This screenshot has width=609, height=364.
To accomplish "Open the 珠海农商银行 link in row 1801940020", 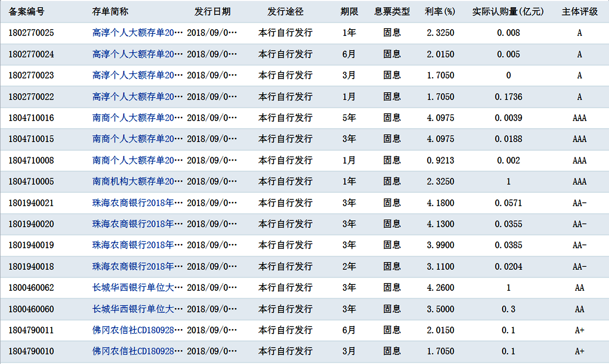I will 137,224.
